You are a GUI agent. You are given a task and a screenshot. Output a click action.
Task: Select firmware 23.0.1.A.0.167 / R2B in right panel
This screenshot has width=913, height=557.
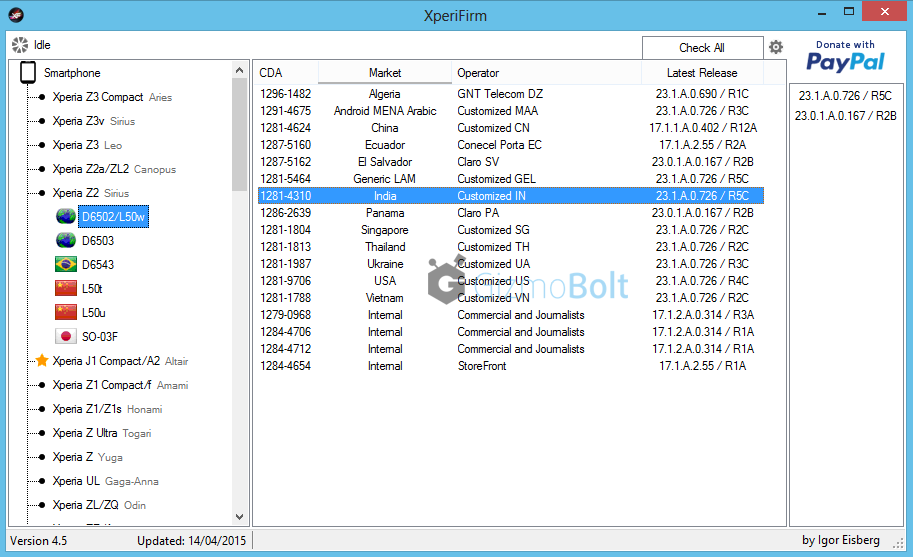845,116
